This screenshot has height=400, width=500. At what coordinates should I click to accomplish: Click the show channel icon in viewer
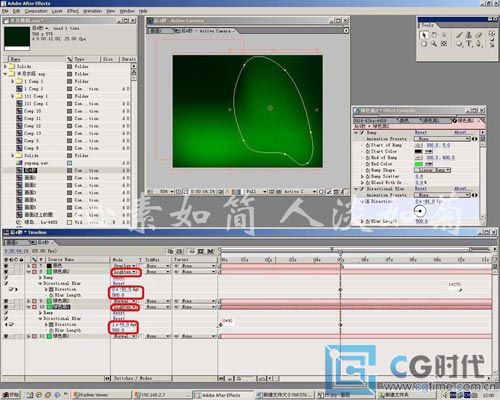(236, 192)
